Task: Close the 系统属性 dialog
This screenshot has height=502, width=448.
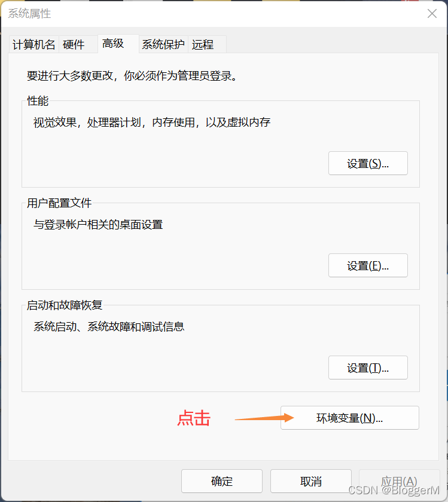Action: [432, 13]
